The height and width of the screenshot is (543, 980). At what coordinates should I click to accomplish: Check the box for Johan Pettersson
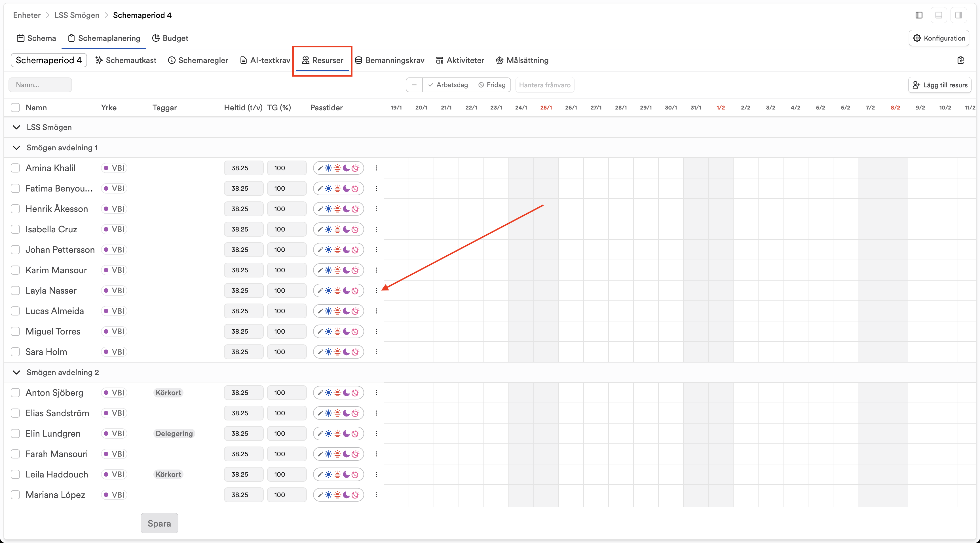pyautogui.click(x=15, y=250)
